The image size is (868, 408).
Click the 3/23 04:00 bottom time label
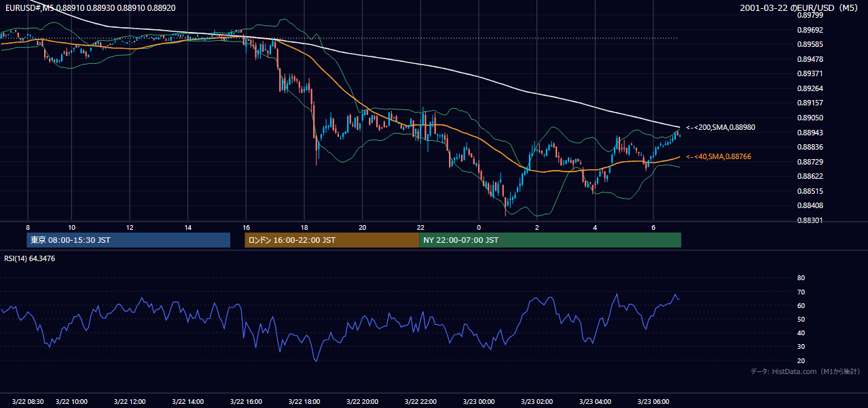(x=595, y=401)
